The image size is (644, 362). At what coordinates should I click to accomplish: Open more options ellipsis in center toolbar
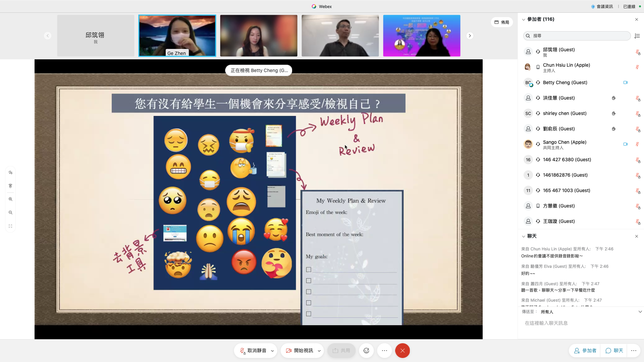[384, 351]
